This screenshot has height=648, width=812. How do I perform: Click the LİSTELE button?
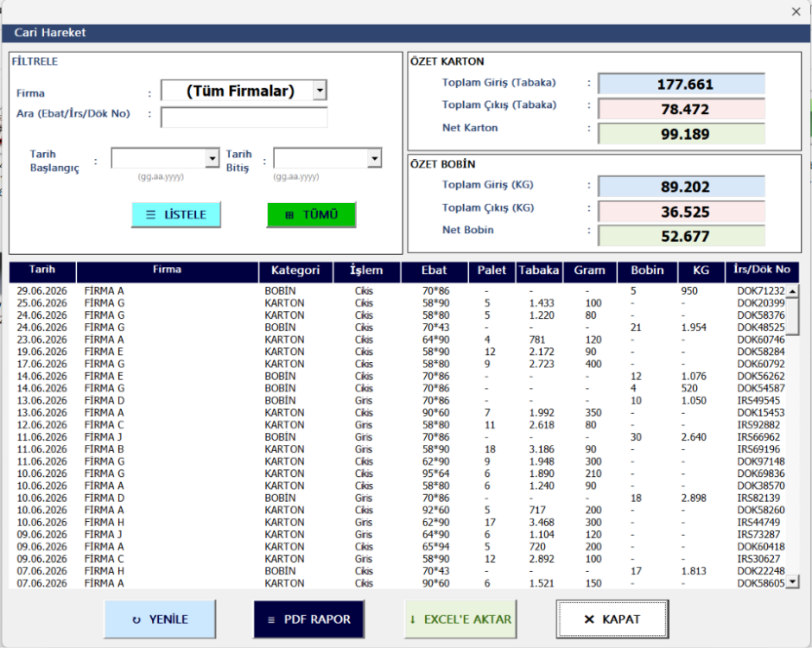click(176, 214)
